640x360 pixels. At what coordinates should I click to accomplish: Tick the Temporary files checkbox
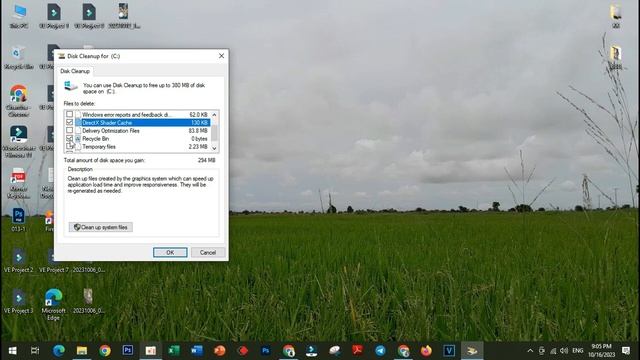point(69,146)
